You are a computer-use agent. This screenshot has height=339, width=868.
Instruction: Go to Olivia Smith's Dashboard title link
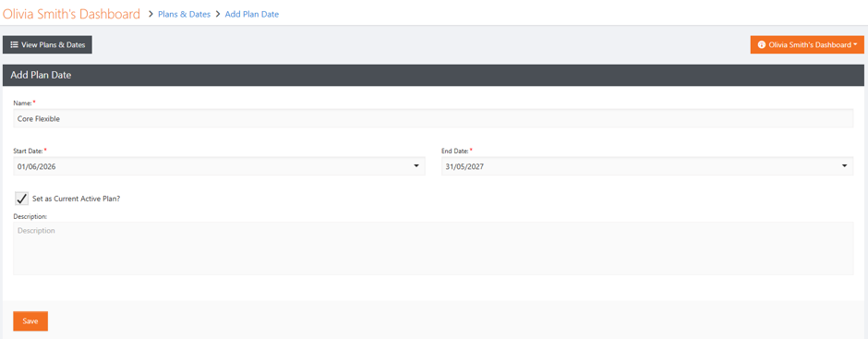tap(71, 15)
